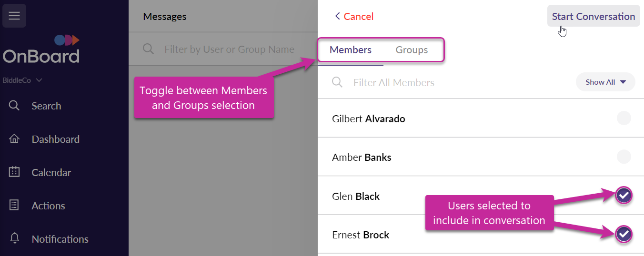644x256 pixels.
Task: Switch to the Groups tab
Action: 412,50
